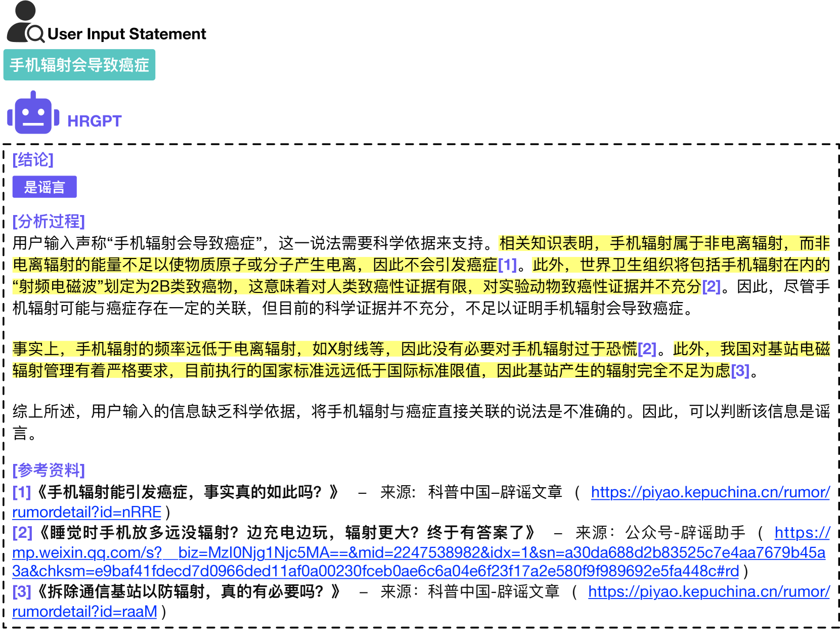The image size is (840, 638).
Task: Open the first kepuchina rumor link
Action: tap(710, 492)
